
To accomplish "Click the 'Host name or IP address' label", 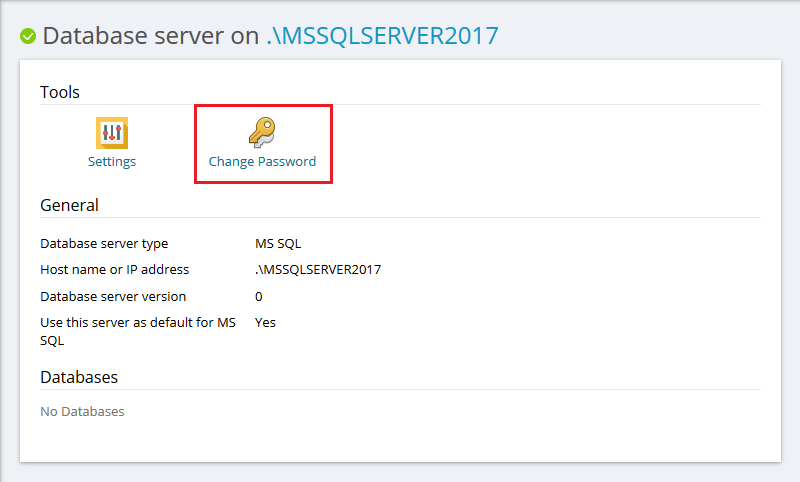I will tap(115, 270).
